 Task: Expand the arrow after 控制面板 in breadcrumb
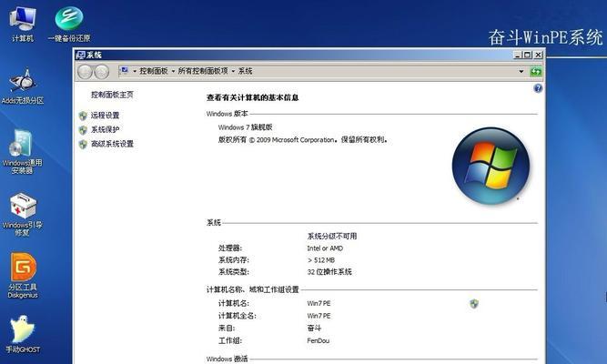(173, 71)
